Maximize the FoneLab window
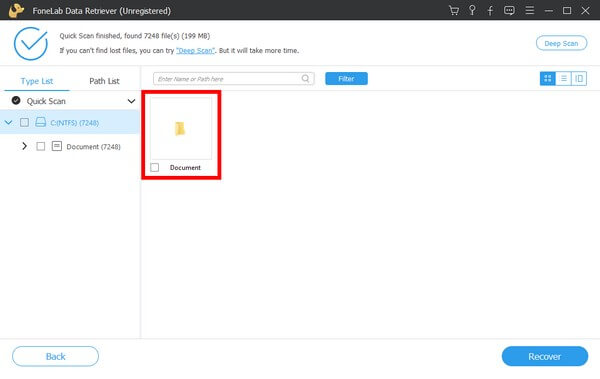600x379 pixels. point(567,11)
